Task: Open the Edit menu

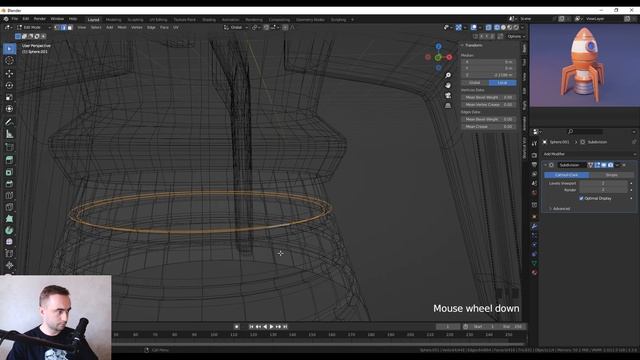Action: 26,19
